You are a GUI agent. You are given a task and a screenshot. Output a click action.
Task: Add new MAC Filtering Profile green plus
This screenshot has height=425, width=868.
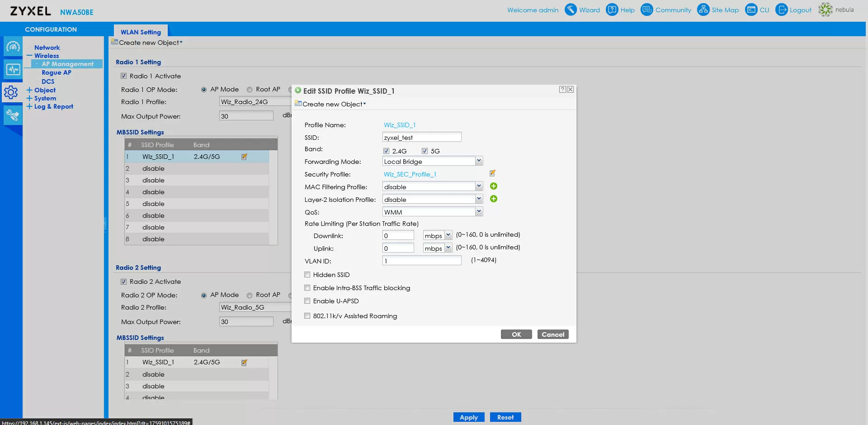tap(493, 186)
